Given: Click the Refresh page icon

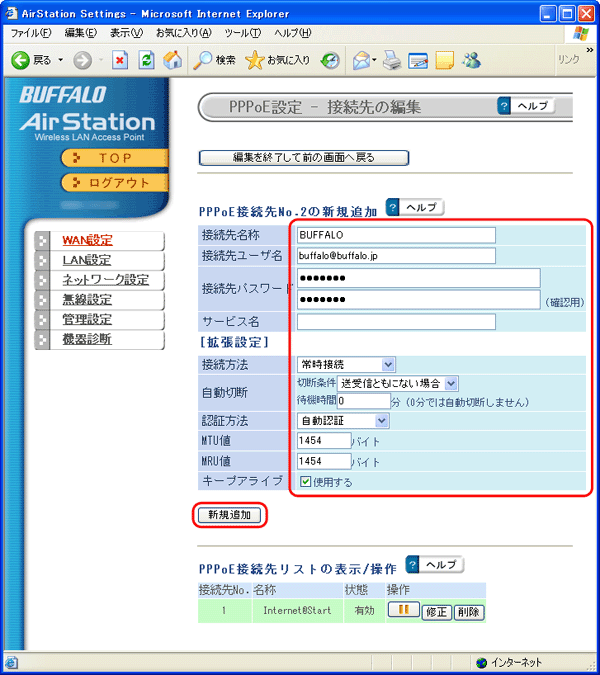Looking at the screenshot, I should click(146, 60).
